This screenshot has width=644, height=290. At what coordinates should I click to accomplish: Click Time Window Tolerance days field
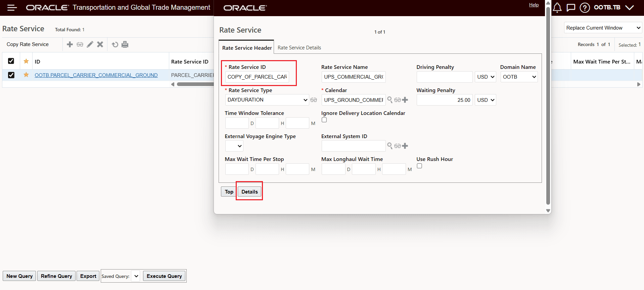pyautogui.click(x=237, y=123)
